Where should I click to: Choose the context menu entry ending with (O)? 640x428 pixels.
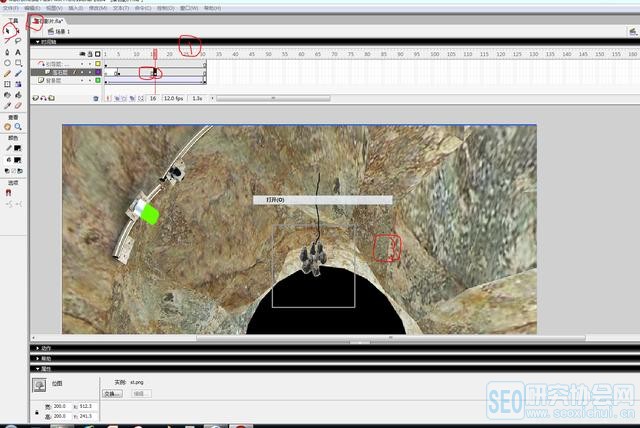click(x=322, y=200)
